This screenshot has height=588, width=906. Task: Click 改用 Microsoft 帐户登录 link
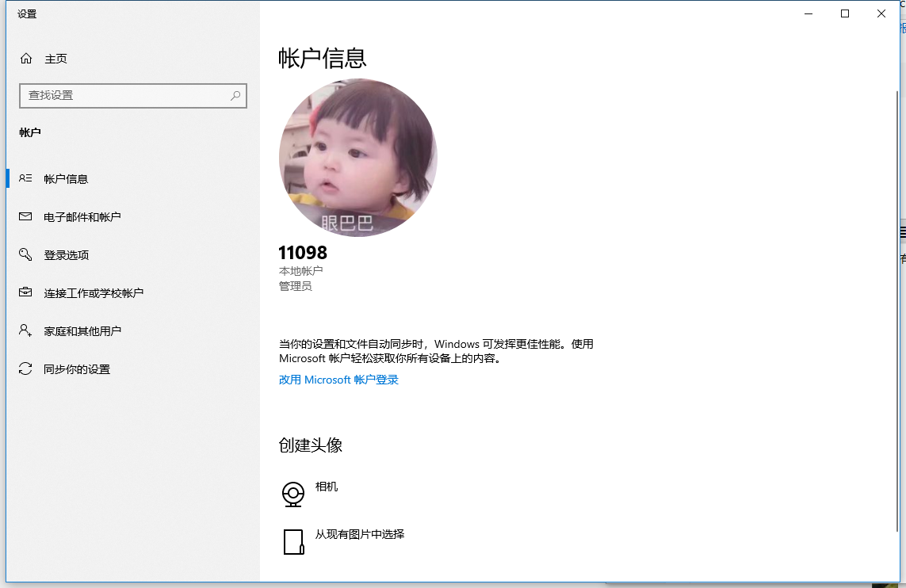click(x=338, y=380)
